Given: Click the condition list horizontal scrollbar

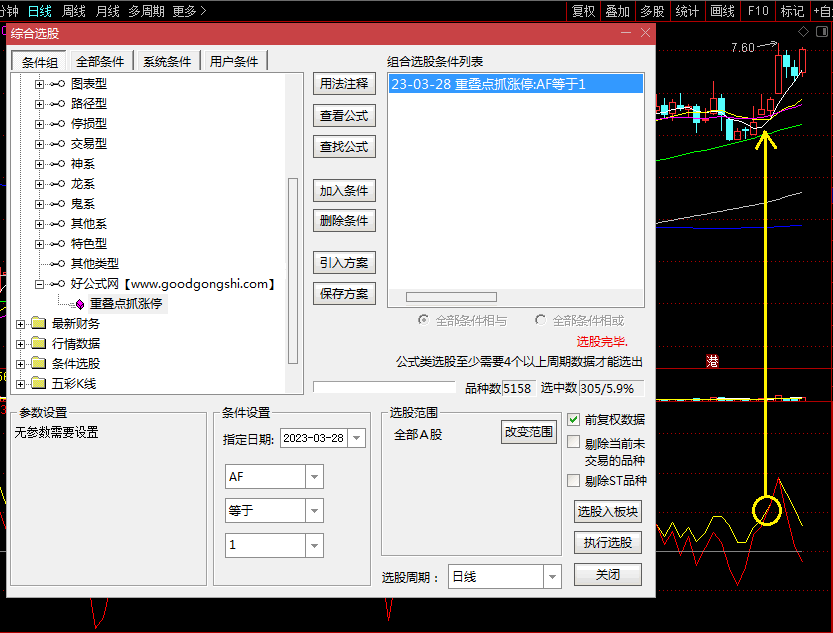Looking at the screenshot, I should 452,297.
